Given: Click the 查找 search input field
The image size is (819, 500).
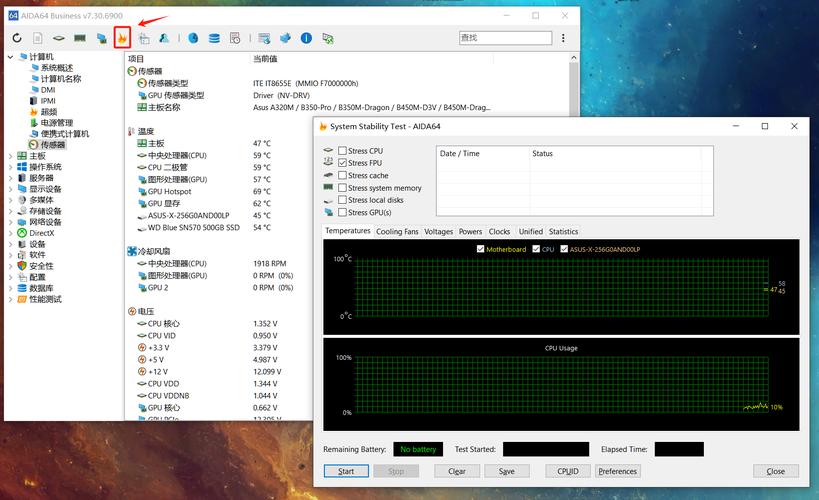Looking at the screenshot, I should (x=504, y=38).
